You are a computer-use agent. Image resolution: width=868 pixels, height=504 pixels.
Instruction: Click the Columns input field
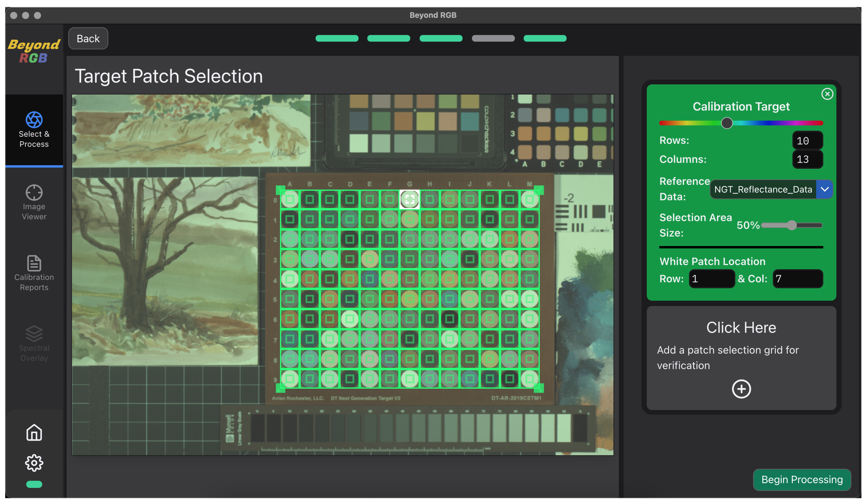(807, 159)
